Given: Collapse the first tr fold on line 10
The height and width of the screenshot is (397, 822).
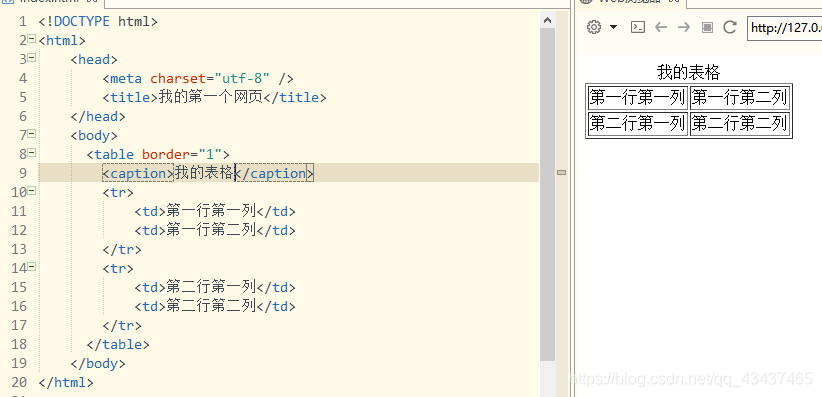Looking at the screenshot, I should tap(31, 191).
